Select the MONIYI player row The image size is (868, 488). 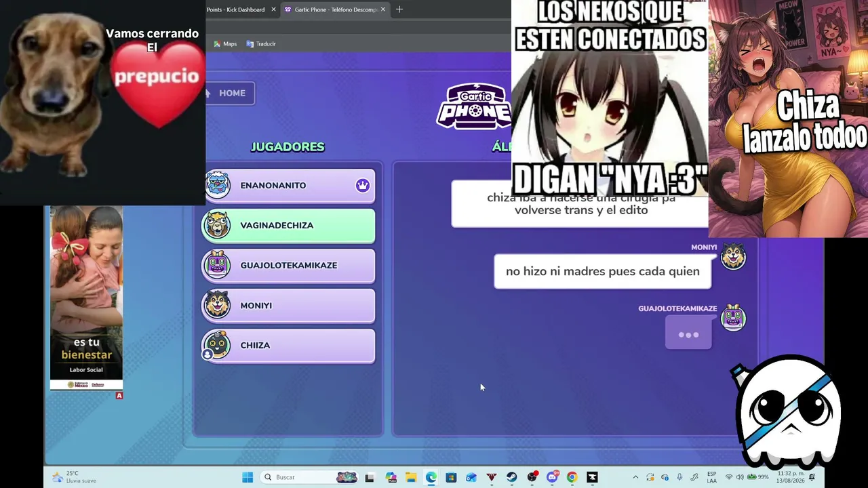[x=289, y=306]
